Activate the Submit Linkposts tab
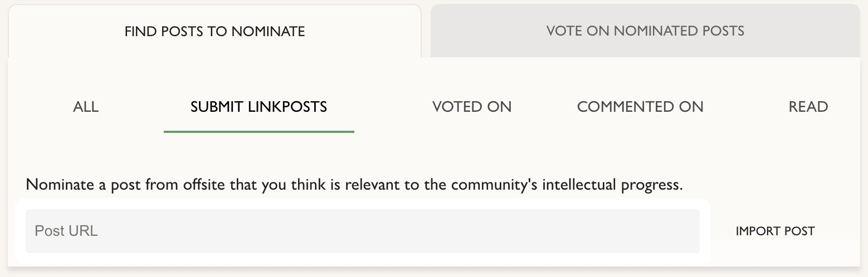Image resolution: width=868 pixels, height=277 pixels. tap(259, 107)
